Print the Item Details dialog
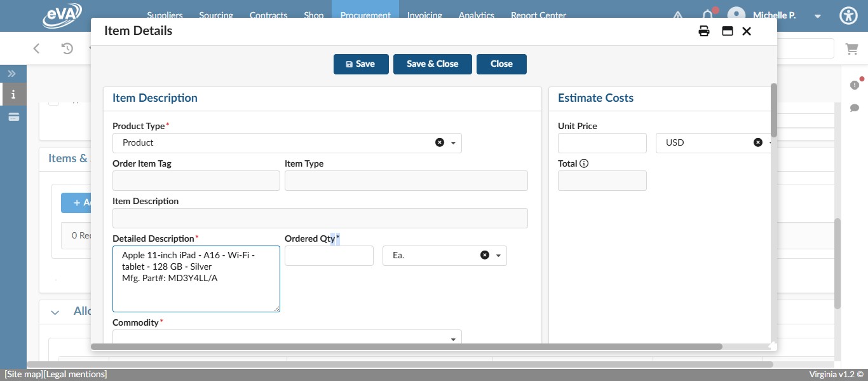Screen dimensions: 868x381 703,31
